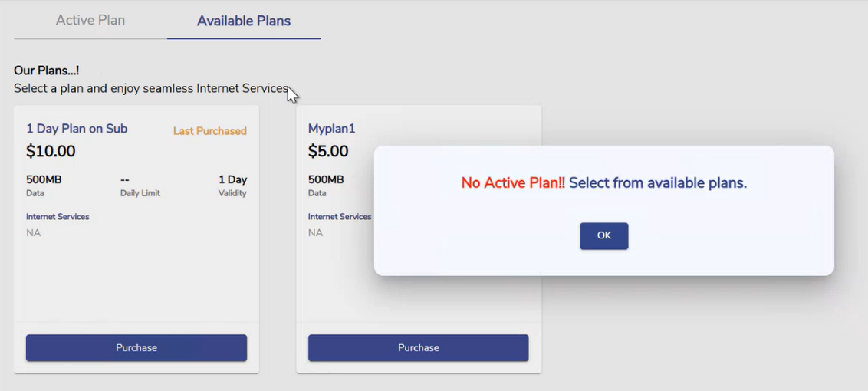Click Internet Services label on Myplan1 card

pyautogui.click(x=340, y=217)
